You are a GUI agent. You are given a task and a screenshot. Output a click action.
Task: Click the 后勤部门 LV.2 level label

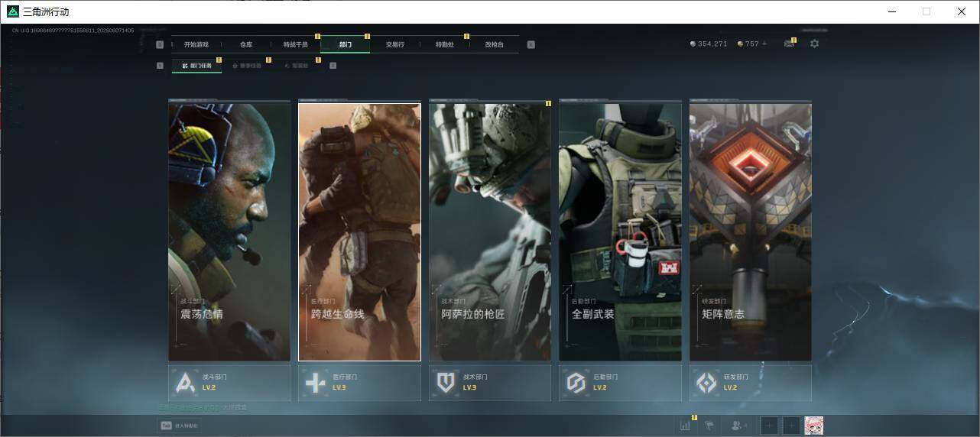600,388
